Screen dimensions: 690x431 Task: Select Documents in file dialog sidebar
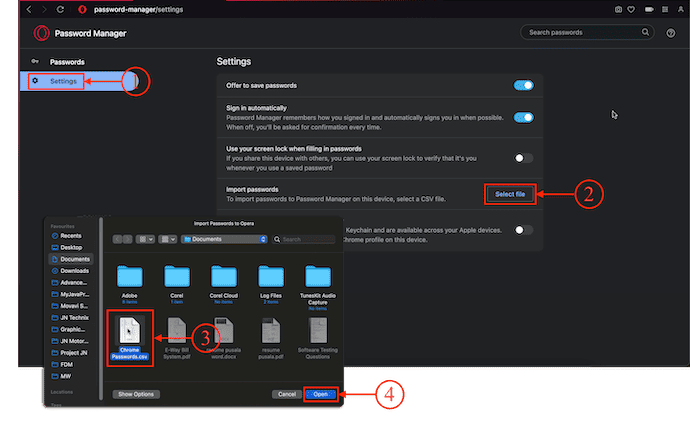70,259
